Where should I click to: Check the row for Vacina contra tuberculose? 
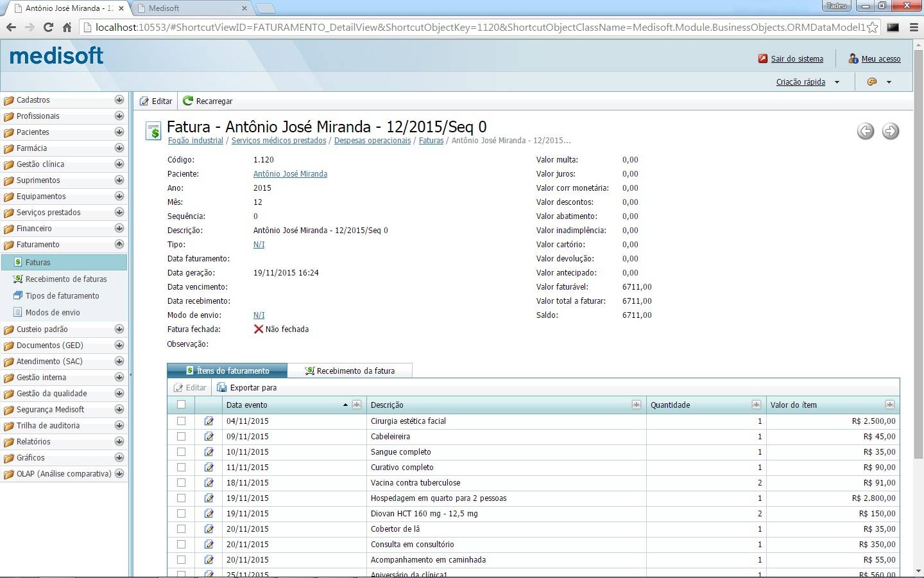tap(181, 483)
